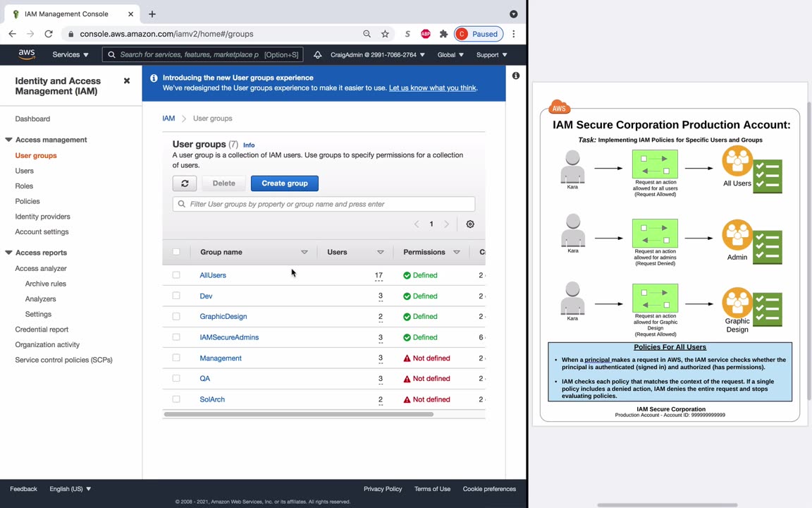Click the Chrome profile dropdown circle icon
Screen dimensions: 812x508
pos(513,14)
